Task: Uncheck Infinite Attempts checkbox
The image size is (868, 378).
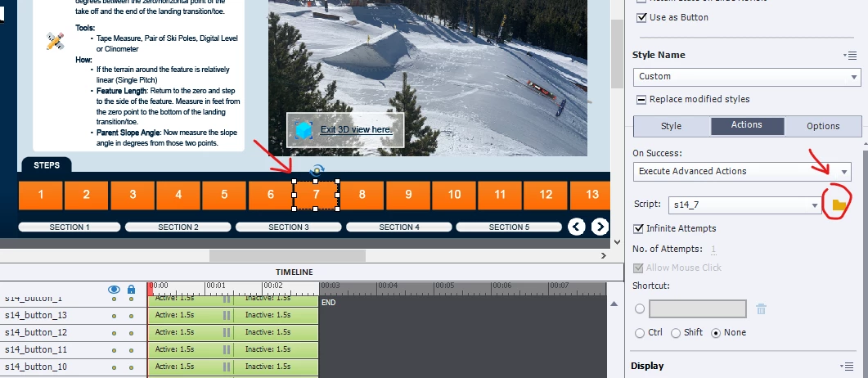Action: click(638, 228)
